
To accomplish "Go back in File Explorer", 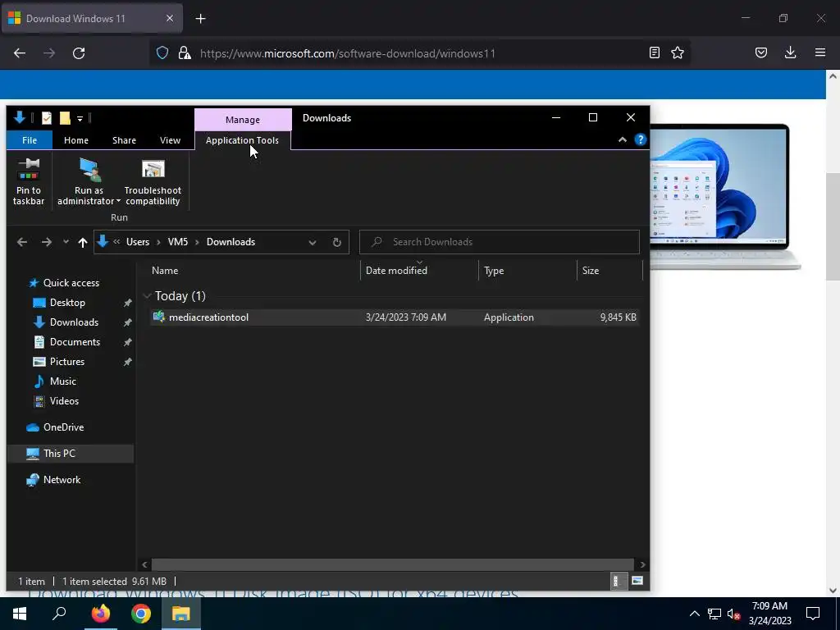I will pos(22,242).
